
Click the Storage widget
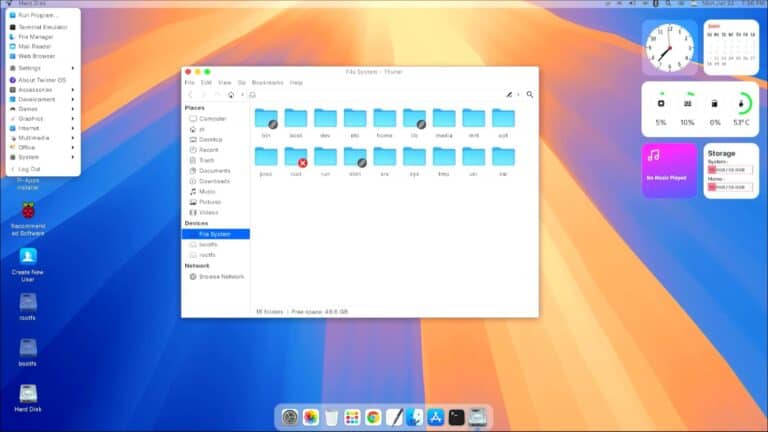pyautogui.click(x=731, y=171)
